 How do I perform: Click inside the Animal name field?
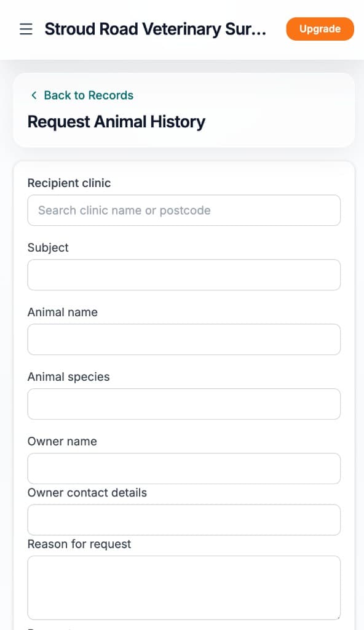tap(184, 339)
